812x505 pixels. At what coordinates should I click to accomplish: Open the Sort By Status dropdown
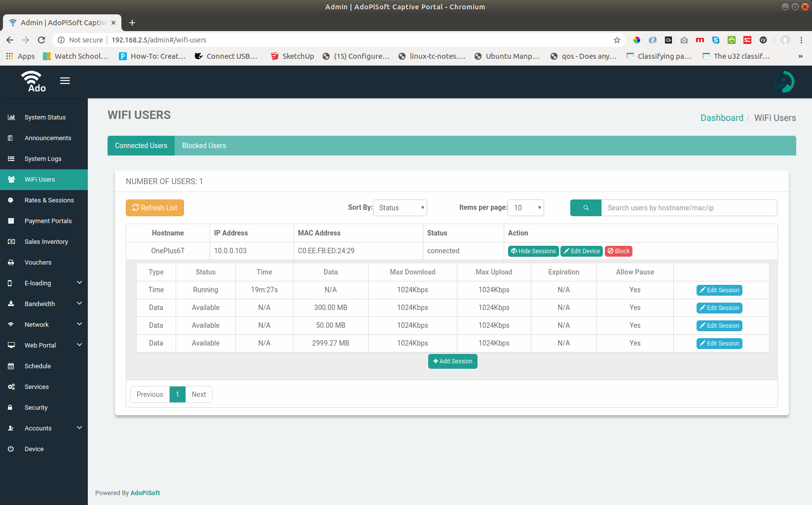(400, 208)
